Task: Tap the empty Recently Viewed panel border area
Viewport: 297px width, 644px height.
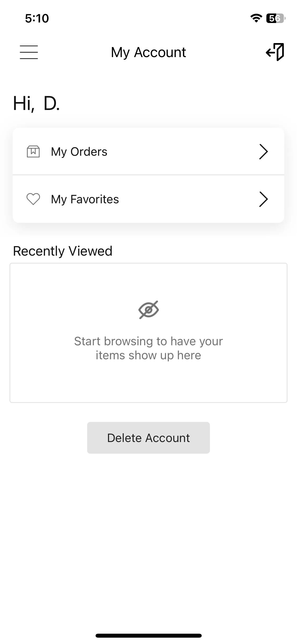Action: click(148, 333)
